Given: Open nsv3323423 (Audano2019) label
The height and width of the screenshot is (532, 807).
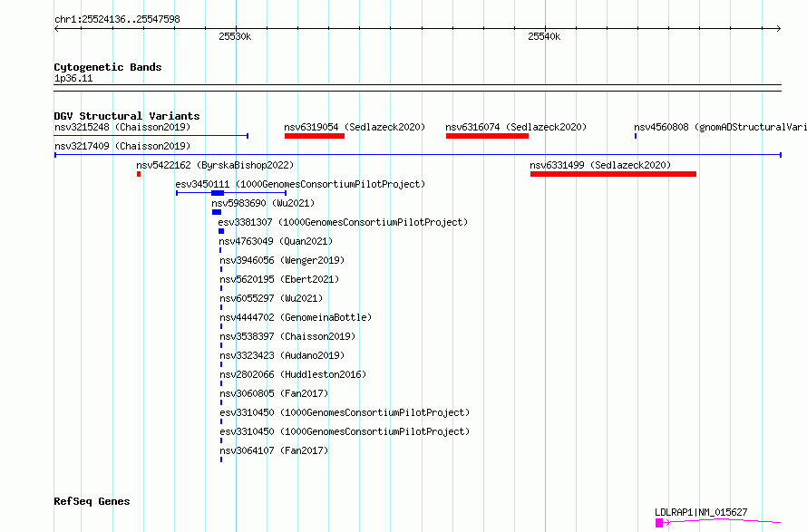Looking at the screenshot, I should (282, 355).
